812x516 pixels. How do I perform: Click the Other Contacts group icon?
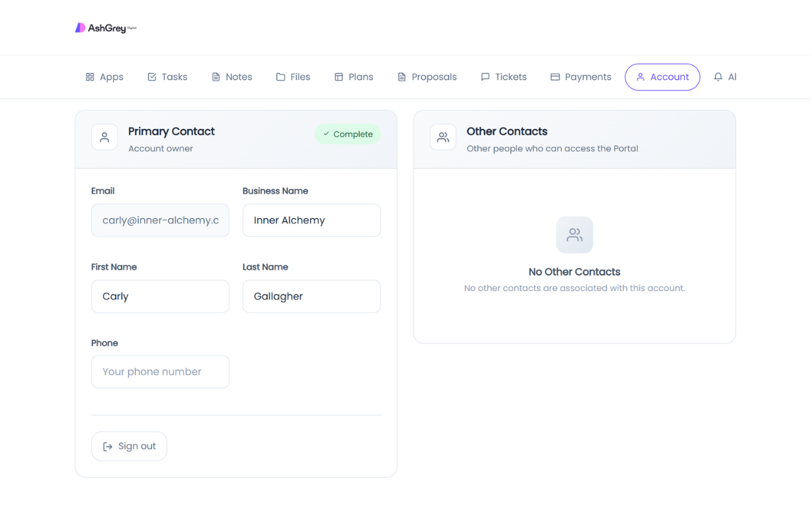(442, 138)
